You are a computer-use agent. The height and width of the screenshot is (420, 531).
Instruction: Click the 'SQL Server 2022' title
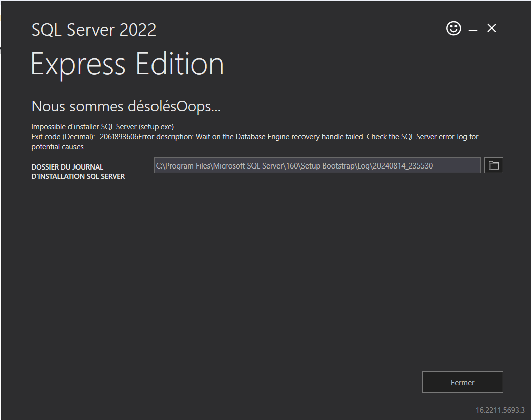point(94,30)
